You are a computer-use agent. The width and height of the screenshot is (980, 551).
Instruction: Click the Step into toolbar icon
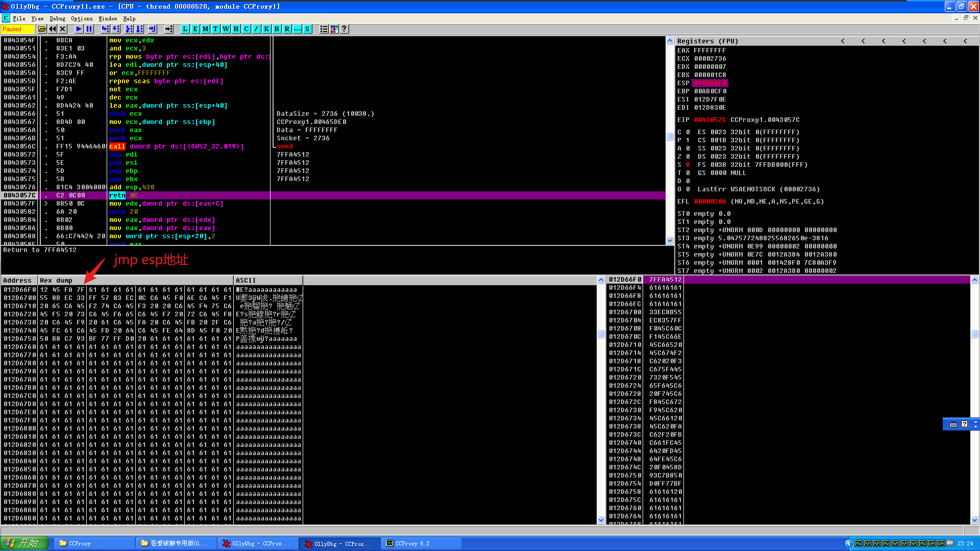coord(105,29)
